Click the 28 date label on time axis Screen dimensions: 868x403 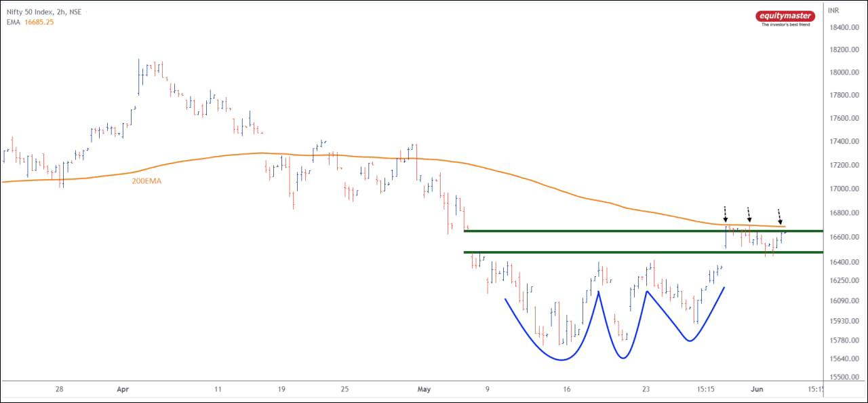point(60,389)
